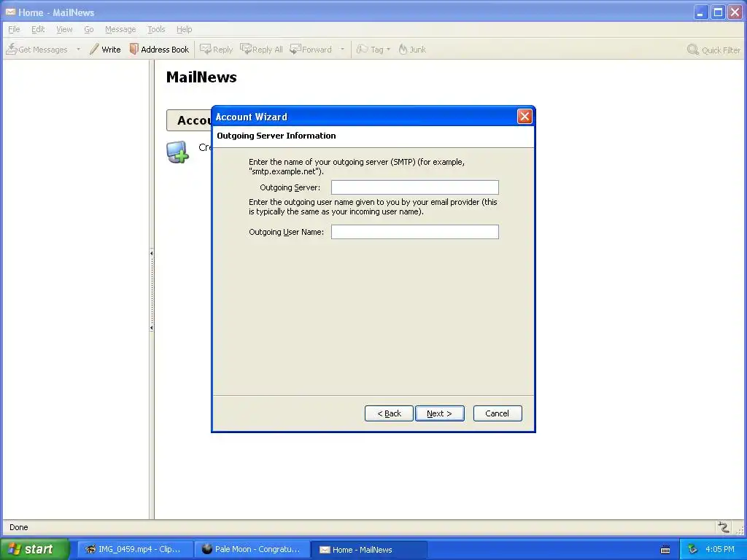
Task: Open the Get Messages dropdown arrow
Action: coord(78,49)
